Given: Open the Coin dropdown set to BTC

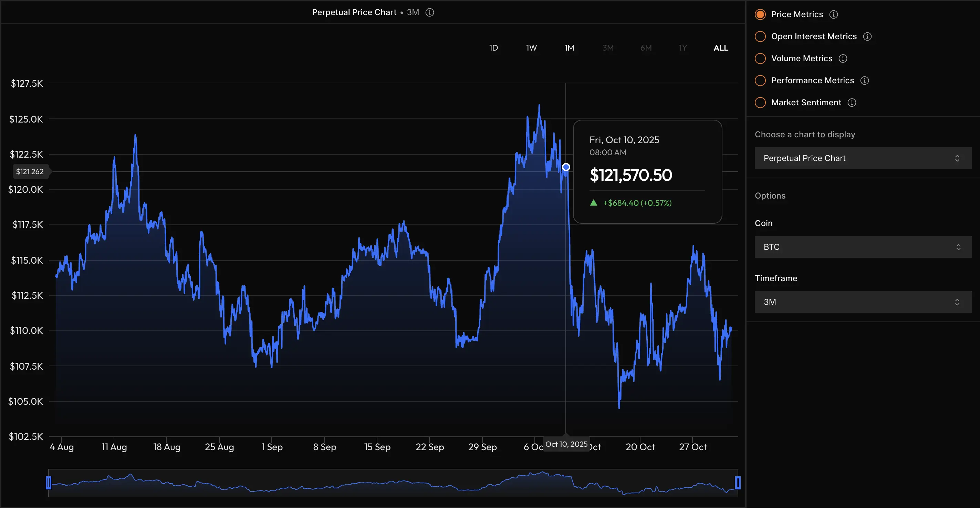Looking at the screenshot, I should tap(862, 247).
